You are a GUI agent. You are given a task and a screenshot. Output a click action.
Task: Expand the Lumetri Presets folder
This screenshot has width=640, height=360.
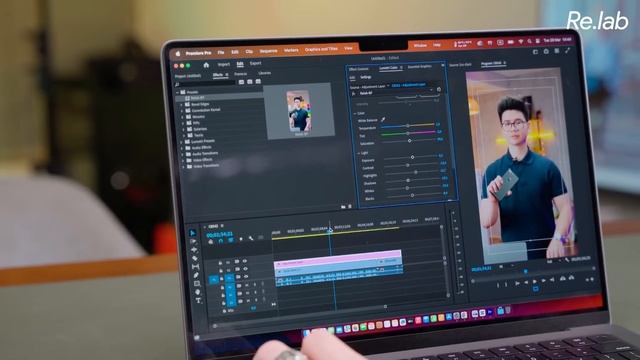(182, 142)
